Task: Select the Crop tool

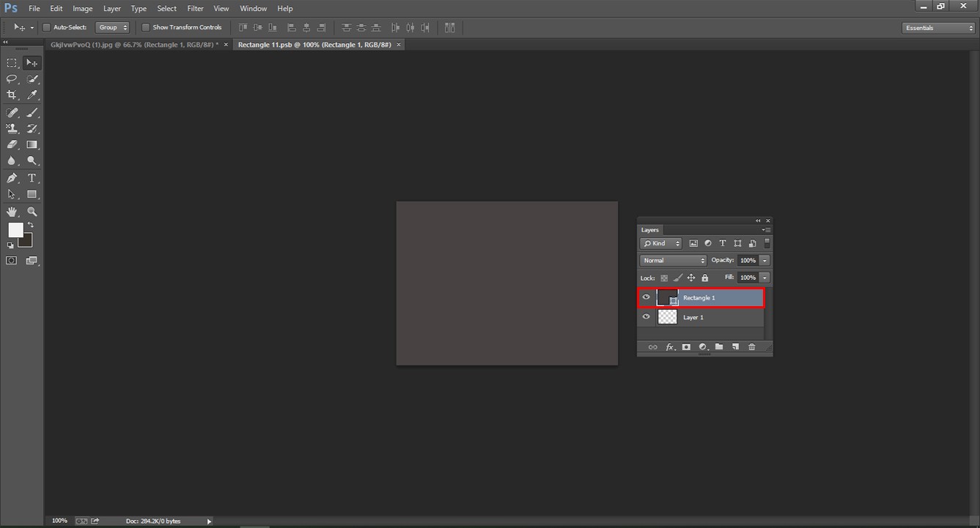Action: tap(12, 94)
